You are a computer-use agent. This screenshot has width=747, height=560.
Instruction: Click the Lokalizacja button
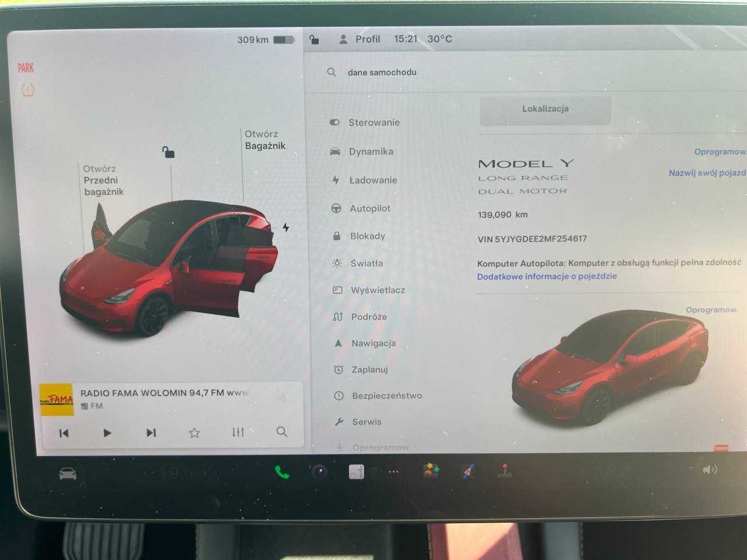pyautogui.click(x=545, y=109)
